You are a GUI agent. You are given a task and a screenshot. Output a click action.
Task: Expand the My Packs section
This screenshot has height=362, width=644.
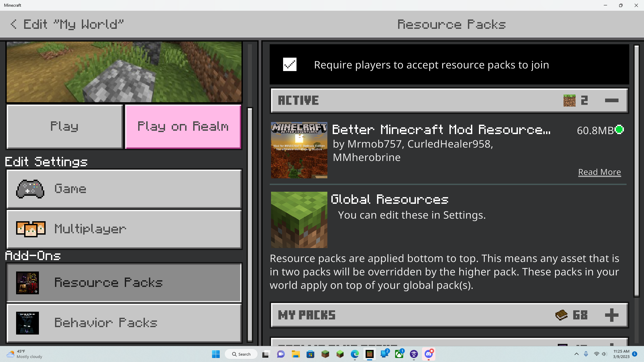(611, 315)
